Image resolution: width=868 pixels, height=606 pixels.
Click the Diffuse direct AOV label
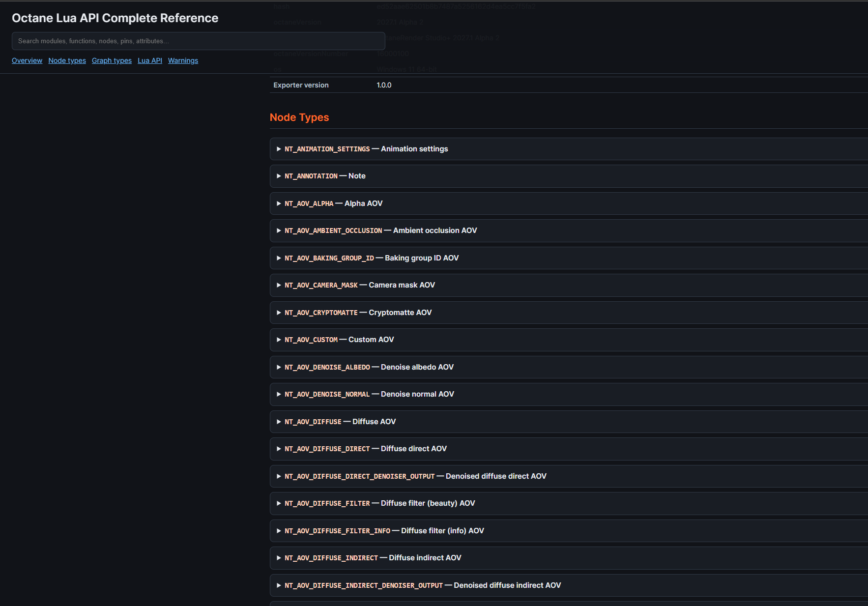coord(414,449)
